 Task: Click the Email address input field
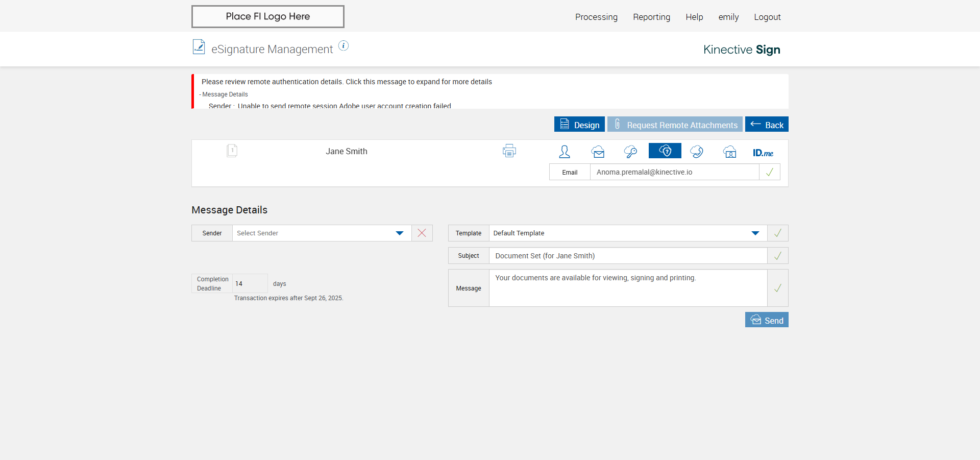click(x=674, y=172)
